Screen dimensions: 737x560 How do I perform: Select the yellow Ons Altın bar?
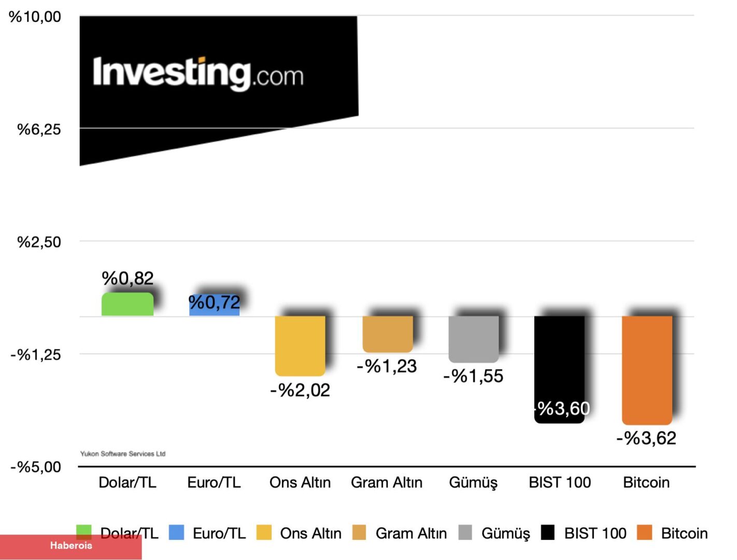tap(300, 345)
